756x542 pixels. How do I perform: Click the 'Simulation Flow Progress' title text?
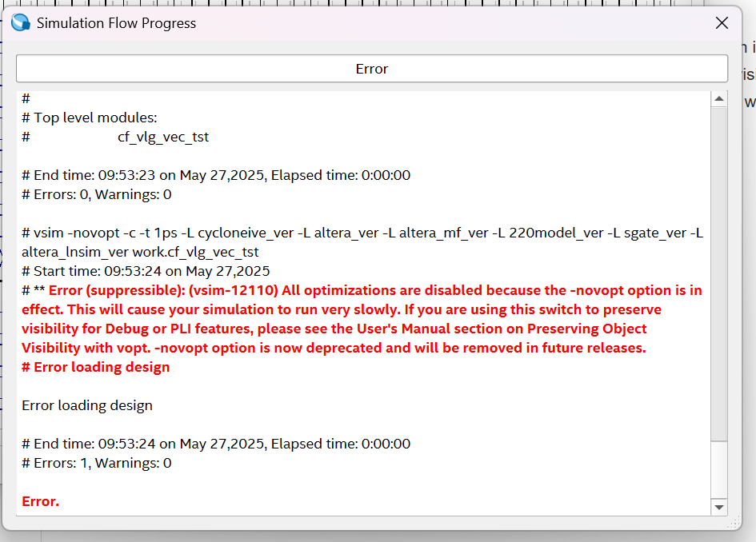(x=116, y=23)
